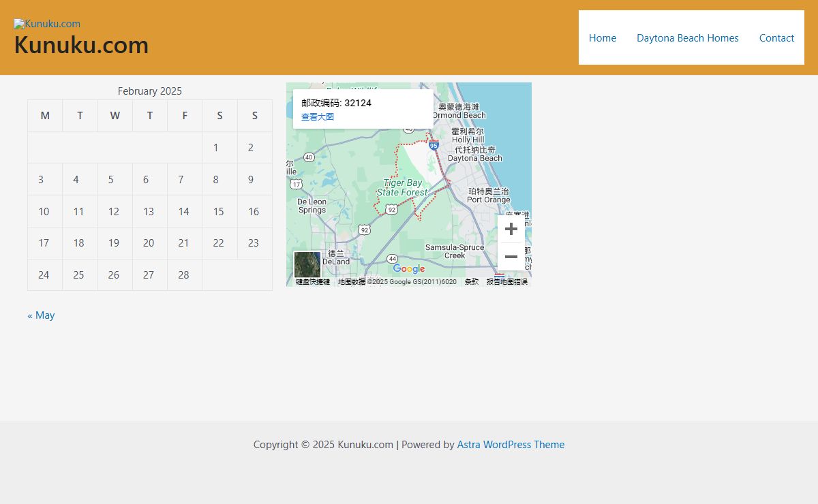Zoom out on the map
The height and width of the screenshot is (504, 818).
pyautogui.click(x=511, y=257)
